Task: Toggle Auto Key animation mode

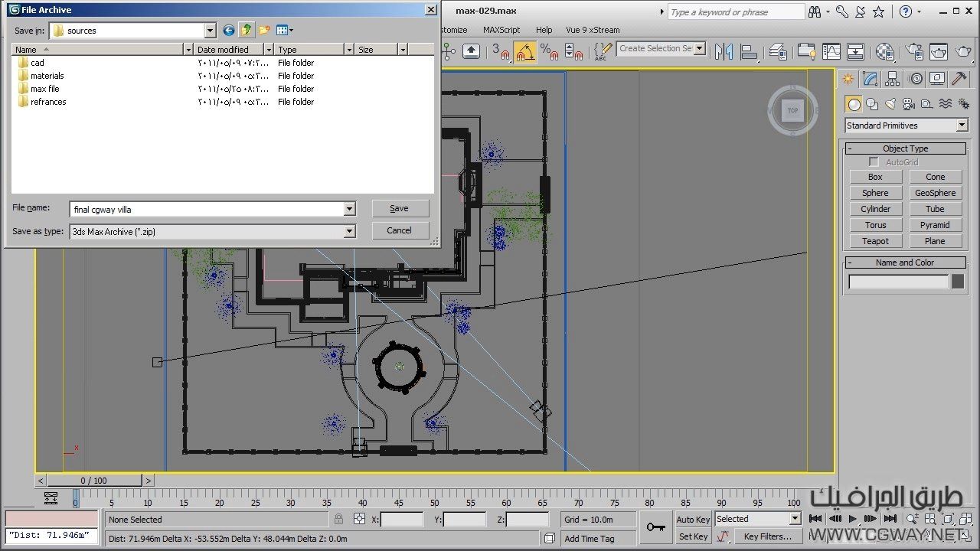Action: [x=693, y=520]
